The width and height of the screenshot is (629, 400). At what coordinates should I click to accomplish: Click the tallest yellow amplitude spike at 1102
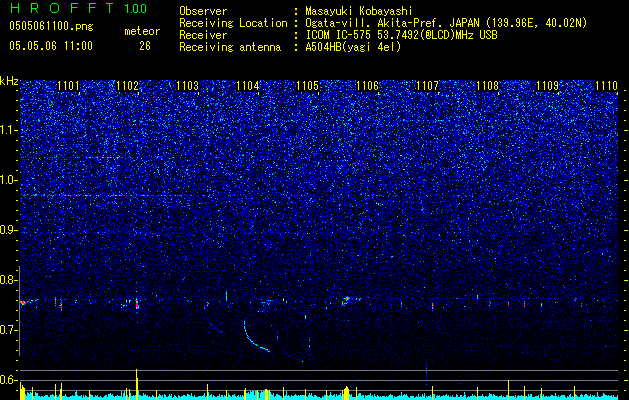(x=137, y=384)
